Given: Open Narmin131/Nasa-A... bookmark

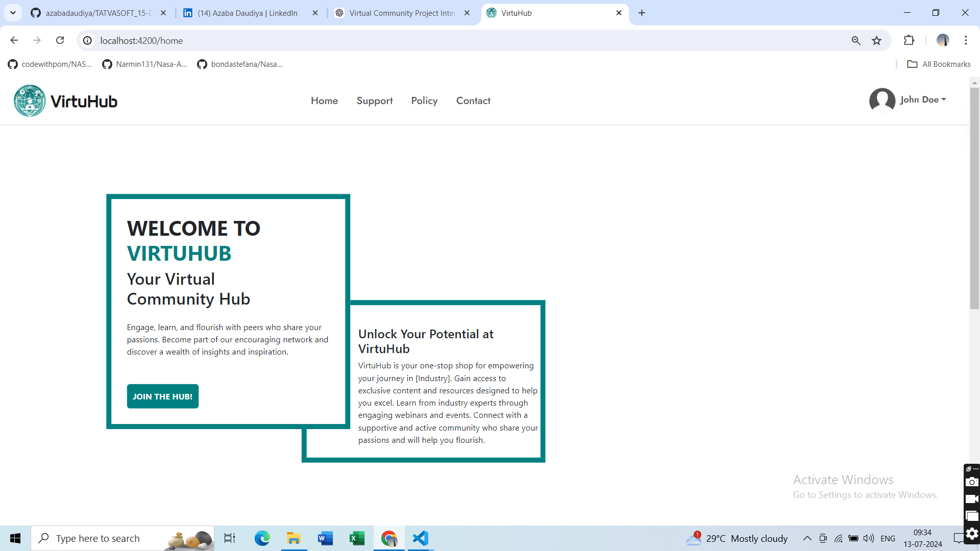Looking at the screenshot, I should 145,64.
